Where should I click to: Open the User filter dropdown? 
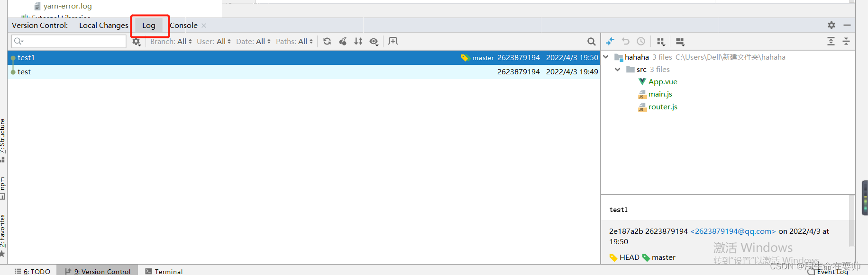point(214,42)
